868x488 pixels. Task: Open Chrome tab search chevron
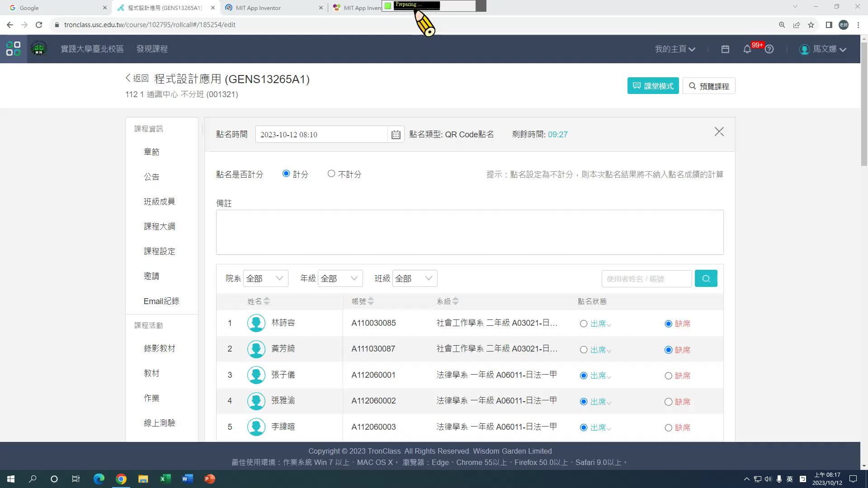click(795, 7)
